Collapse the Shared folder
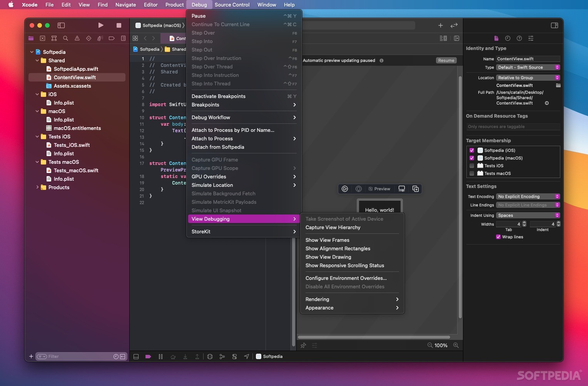The width and height of the screenshot is (588, 386). click(37, 60)
